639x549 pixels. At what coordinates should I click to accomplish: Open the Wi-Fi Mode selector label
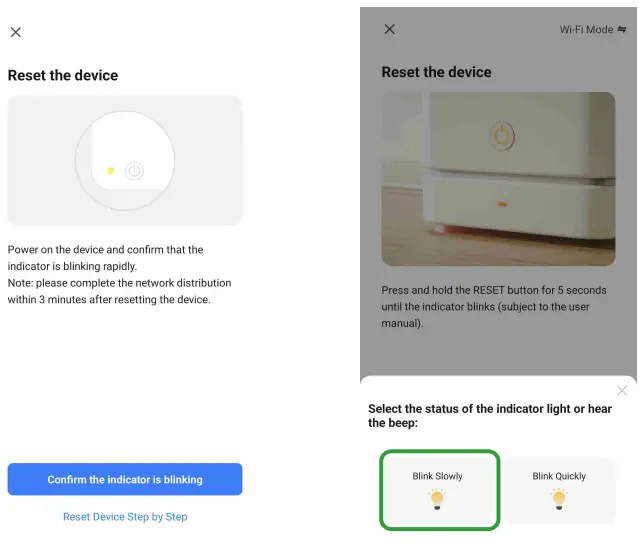(x=586, y=30)
